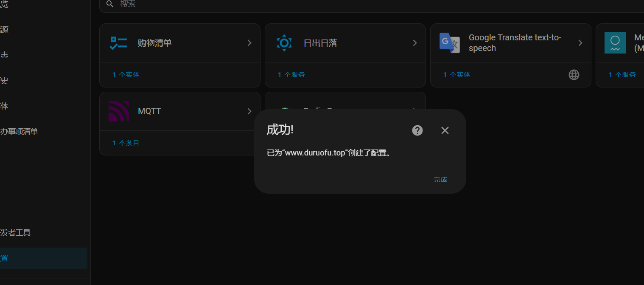
Task: Open the 1 个实体 link under 购物清单
Action: tap(126, 75)
